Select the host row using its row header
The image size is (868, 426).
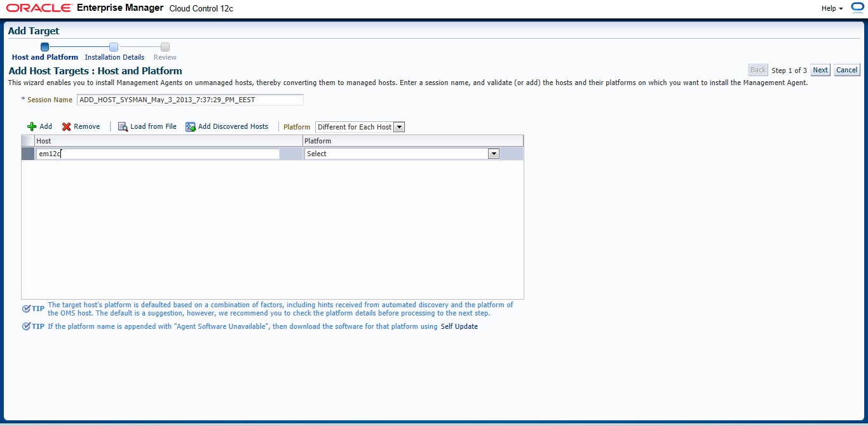[28, 154]
